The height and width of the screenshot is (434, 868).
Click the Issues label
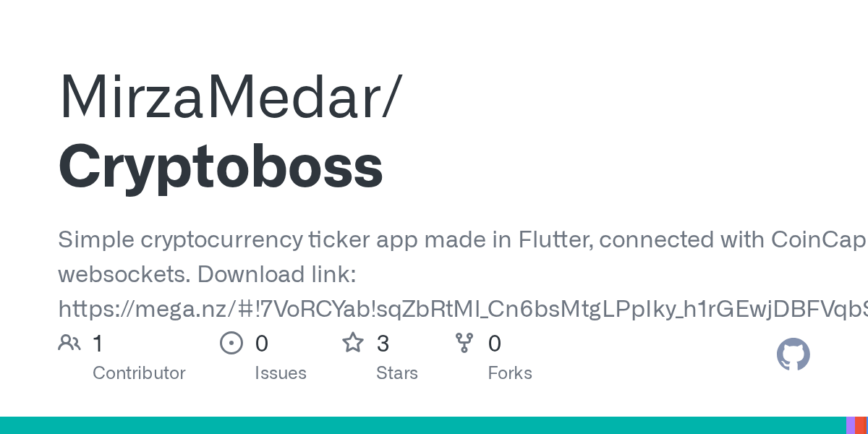(281, 373)
